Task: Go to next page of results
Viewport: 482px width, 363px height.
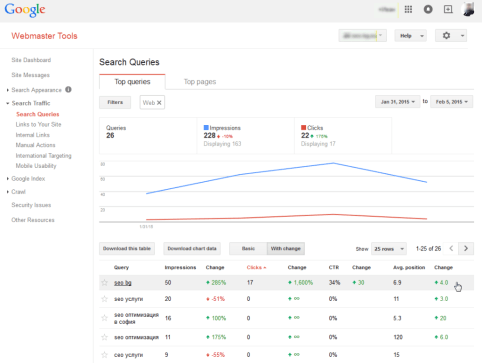Action: (466, 248)
